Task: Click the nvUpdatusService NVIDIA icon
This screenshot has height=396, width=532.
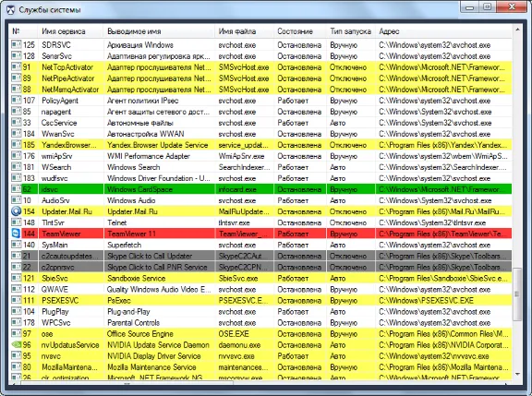Action: pyautogui.click(x=16, y=344)
